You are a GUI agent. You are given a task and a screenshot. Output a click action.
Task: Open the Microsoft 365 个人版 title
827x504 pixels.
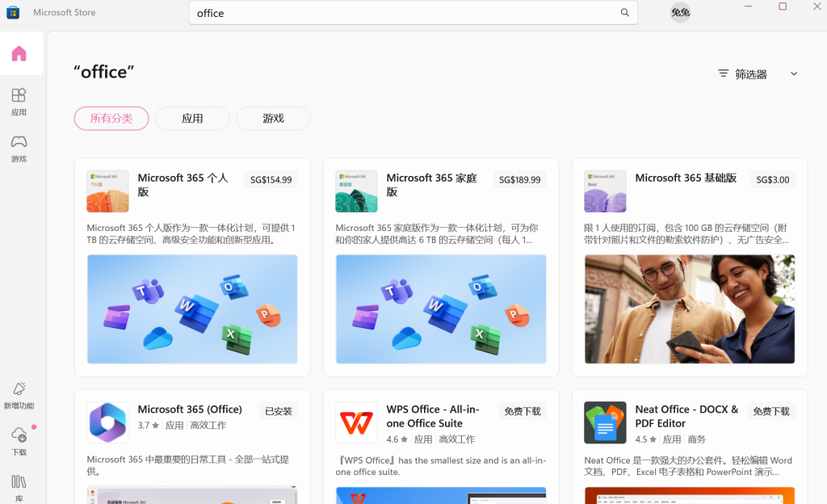tap(183, 184)
